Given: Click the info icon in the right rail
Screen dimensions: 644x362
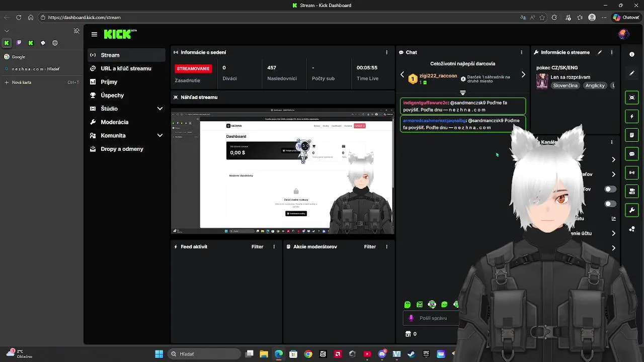Looking at the screenshot, I should [x=632, y=54].
